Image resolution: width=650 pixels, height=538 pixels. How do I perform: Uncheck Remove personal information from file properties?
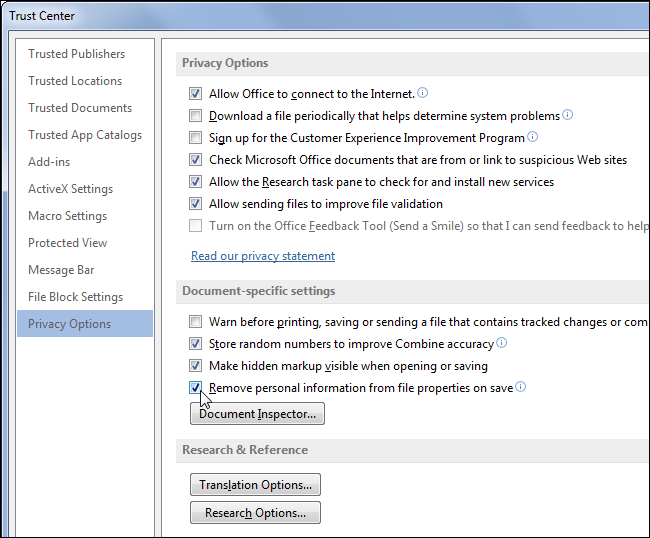pos(196,388)
